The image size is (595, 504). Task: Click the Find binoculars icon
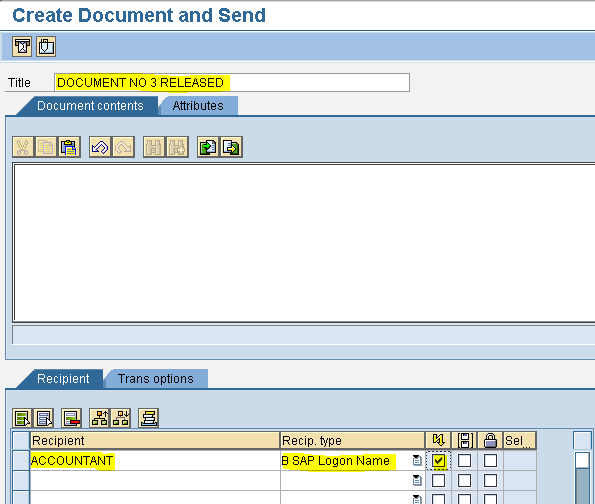[x=154, y=147]
